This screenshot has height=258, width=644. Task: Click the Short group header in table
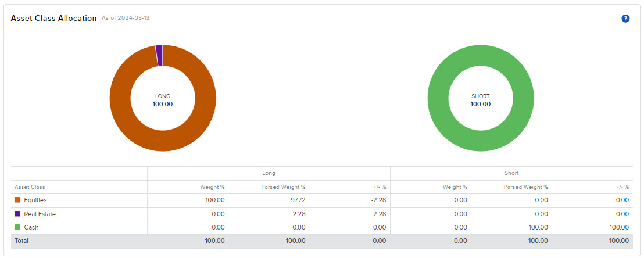(511, 173)
